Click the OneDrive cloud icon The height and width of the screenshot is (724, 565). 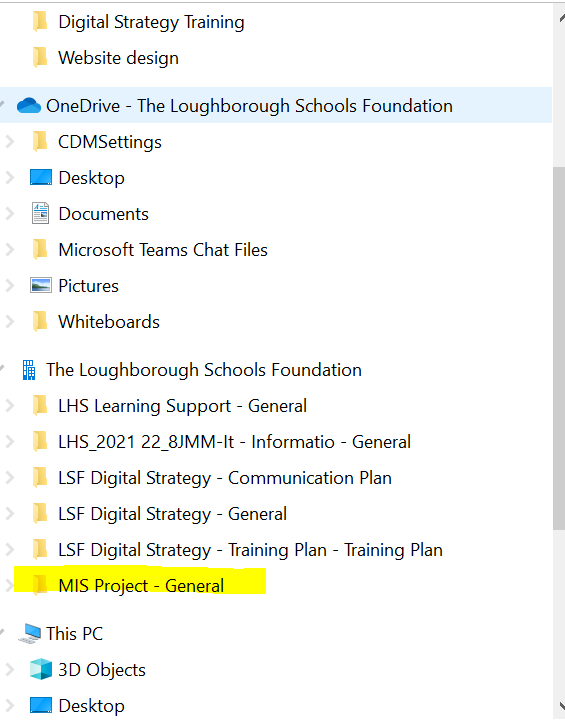29,106
